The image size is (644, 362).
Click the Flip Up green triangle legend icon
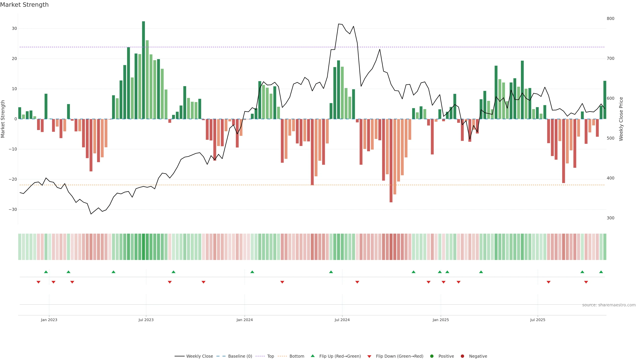point(312,356)
